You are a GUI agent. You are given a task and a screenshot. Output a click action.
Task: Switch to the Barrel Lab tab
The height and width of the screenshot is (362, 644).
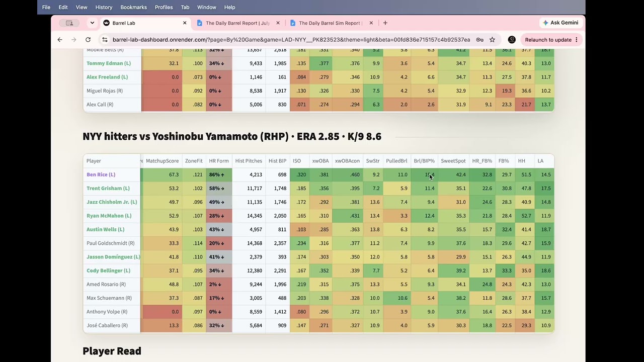[145, 23]
